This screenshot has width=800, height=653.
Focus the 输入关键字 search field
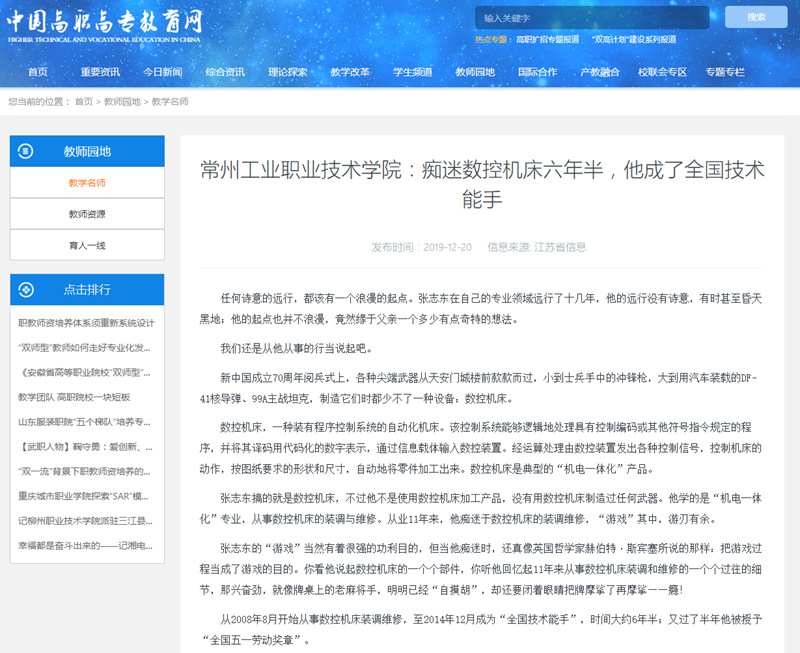point(592,18)
